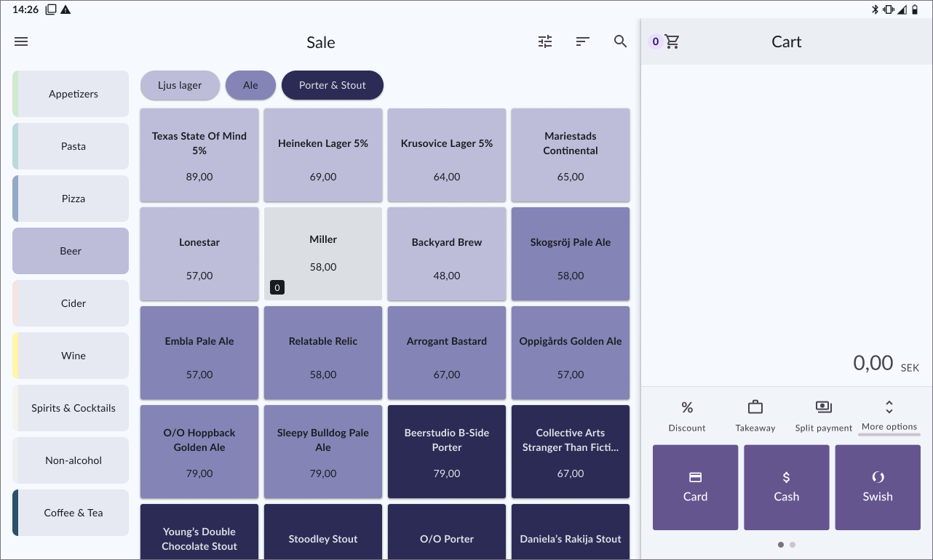The width and height of the screenshot is (933, 560).
Task: Add Skogsröj Pale Ale to cart
Action: click(x=571, y=254)
